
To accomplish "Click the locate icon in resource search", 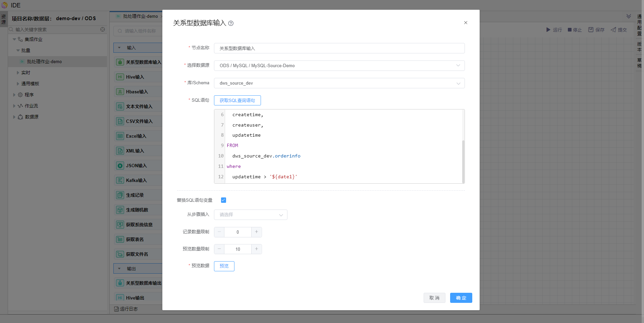I will [x=103, y=30].
